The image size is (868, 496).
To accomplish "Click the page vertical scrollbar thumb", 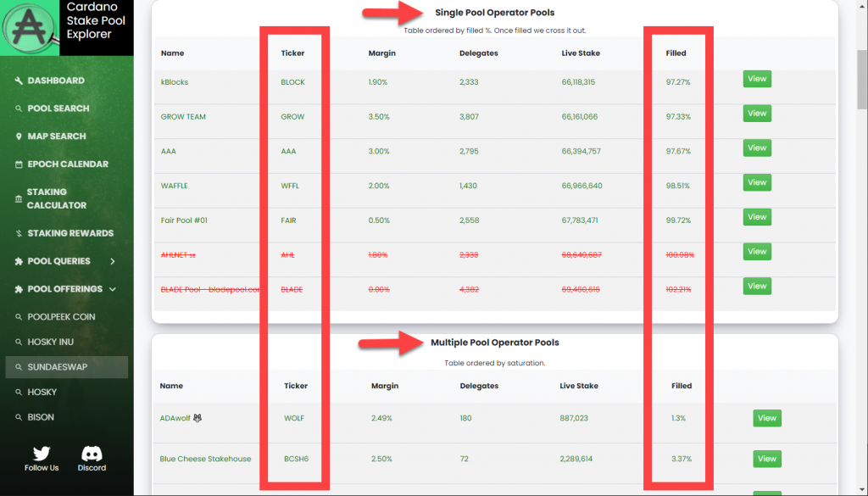I will click(x=862, y=79).
